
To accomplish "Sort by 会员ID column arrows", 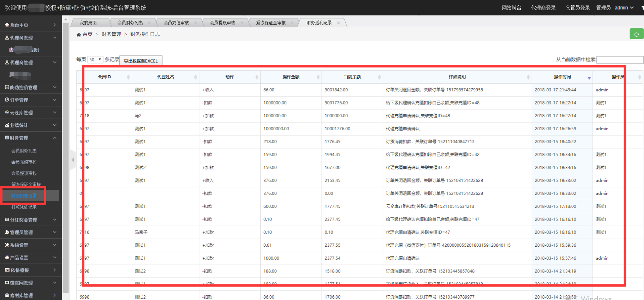I will (x=128, y=77).
